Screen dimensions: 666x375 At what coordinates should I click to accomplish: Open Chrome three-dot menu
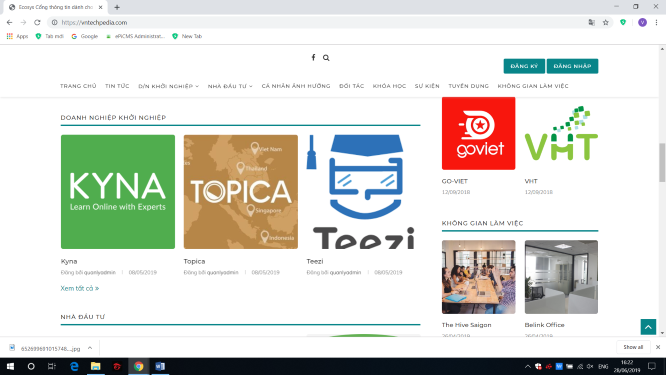tap(657, 23)
